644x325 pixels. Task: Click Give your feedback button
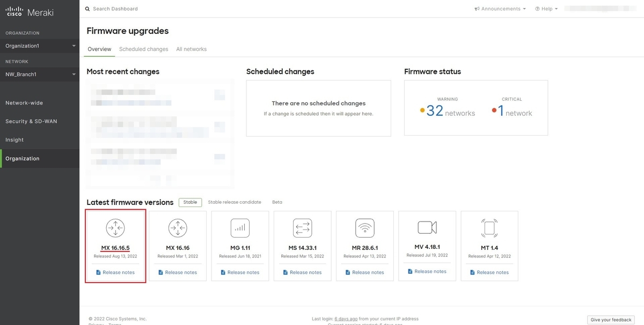coord(611,320)
